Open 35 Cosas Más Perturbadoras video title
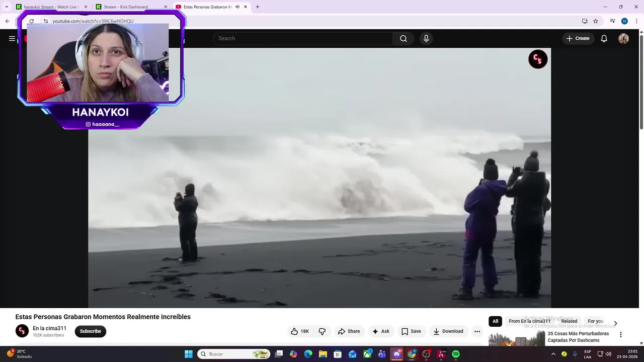 [578, 337]
